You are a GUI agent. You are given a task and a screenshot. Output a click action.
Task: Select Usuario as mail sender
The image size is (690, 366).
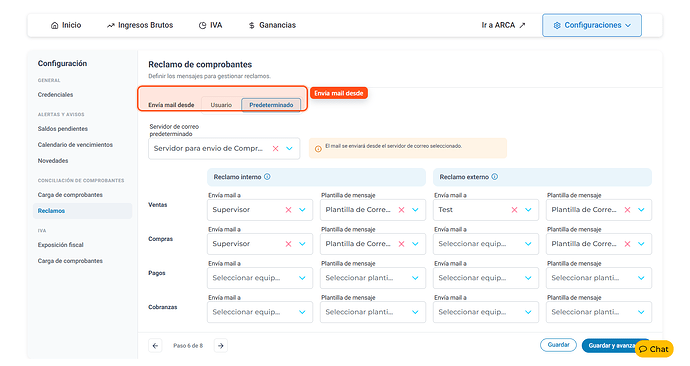221,105
